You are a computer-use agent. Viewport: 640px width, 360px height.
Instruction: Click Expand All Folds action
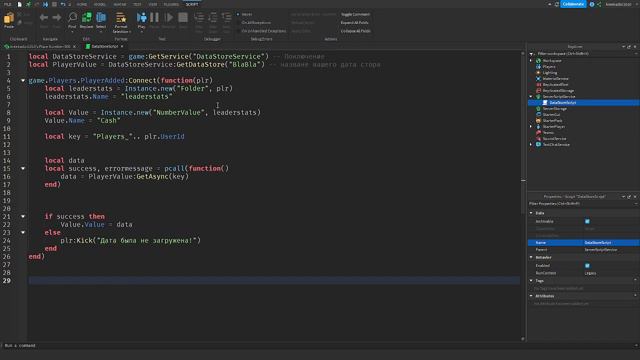[x=354, y=22]
